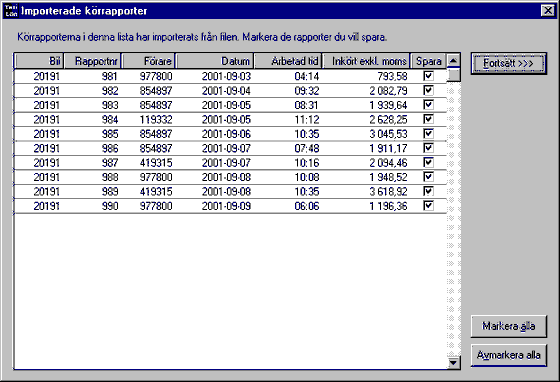
Task: Toggle Spara checkbox for report 988
Action: [428, 177]
